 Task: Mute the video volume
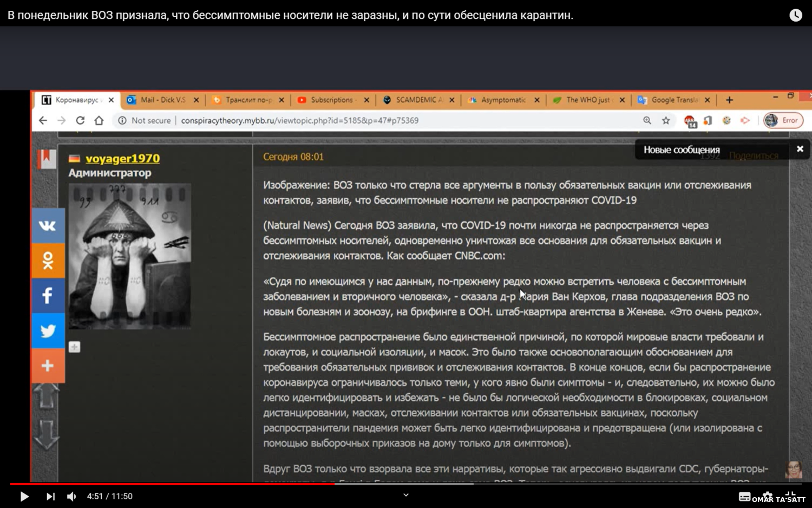pyautogui.click(x=71, y=496)
